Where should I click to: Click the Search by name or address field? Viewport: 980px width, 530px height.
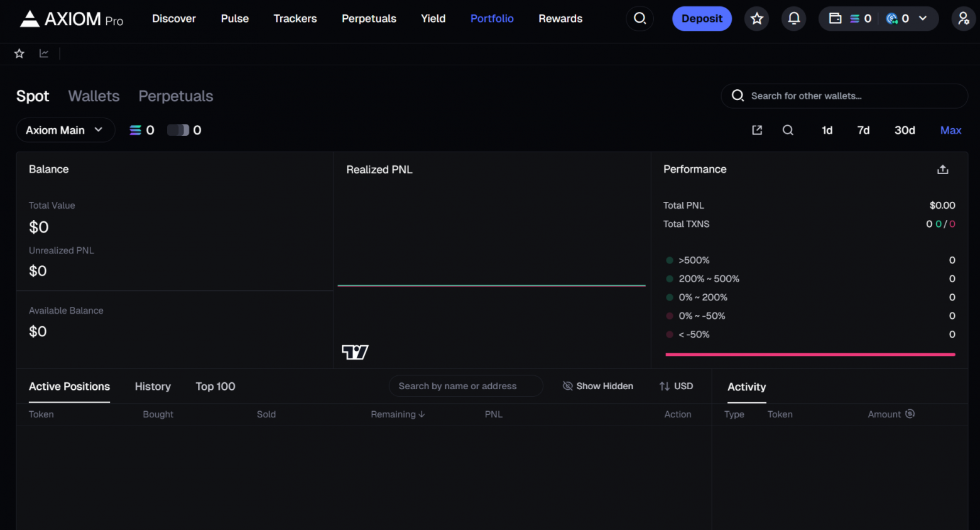[465, 386]
